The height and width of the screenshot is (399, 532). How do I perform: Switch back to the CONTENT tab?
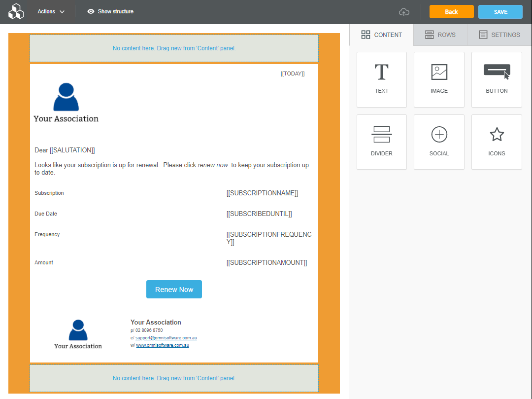click(382, 35)
